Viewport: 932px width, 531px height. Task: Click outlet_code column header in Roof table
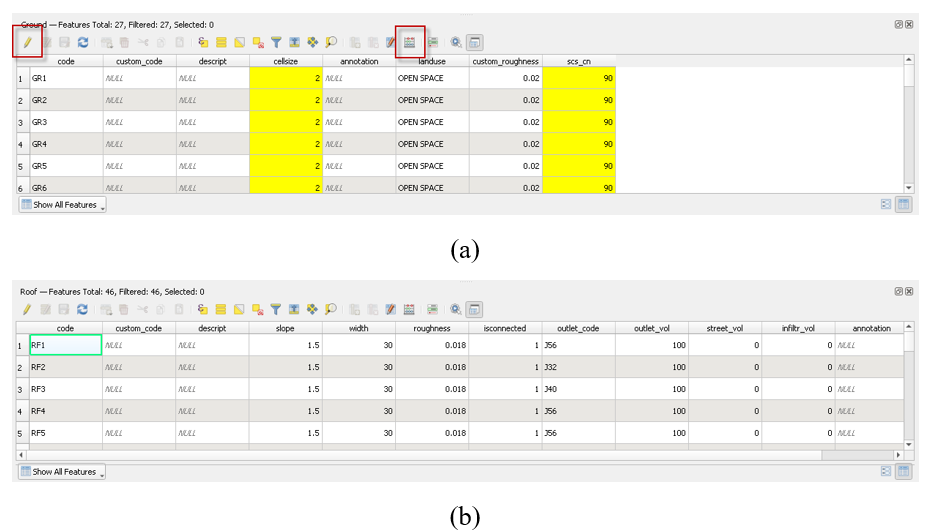click(x=578, y=328)
